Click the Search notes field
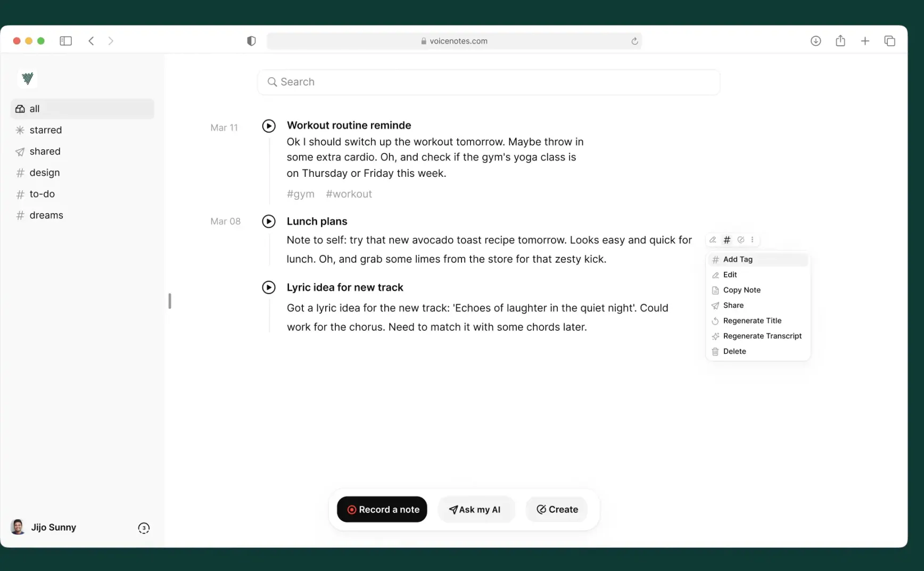Viewport: 924px width, 571px height. click(x=489, y=82)
